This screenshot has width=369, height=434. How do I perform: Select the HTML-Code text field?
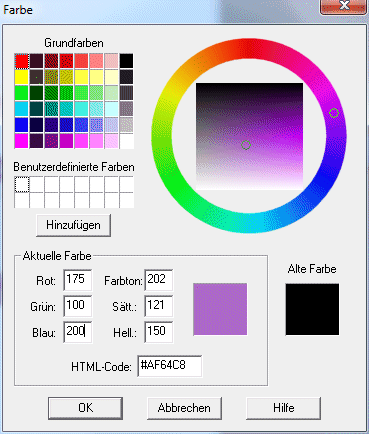(170, 366)
